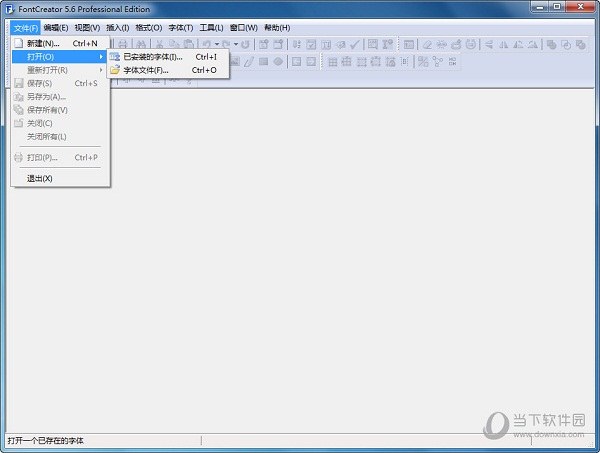The width and height of the screenshot is (600, 453).
Task: Click the Find binoculars toolbar icon
Action: (x=141, y=44)
